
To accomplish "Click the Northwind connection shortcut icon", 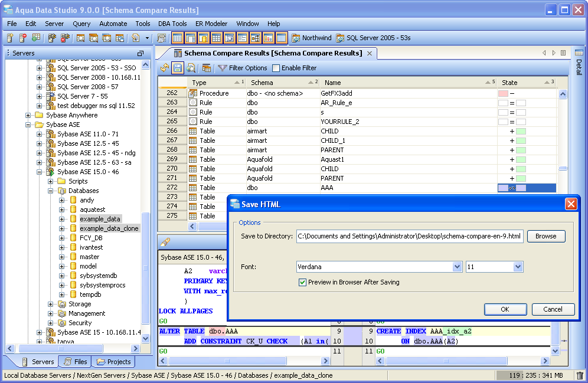I will (x=296, y=38).
